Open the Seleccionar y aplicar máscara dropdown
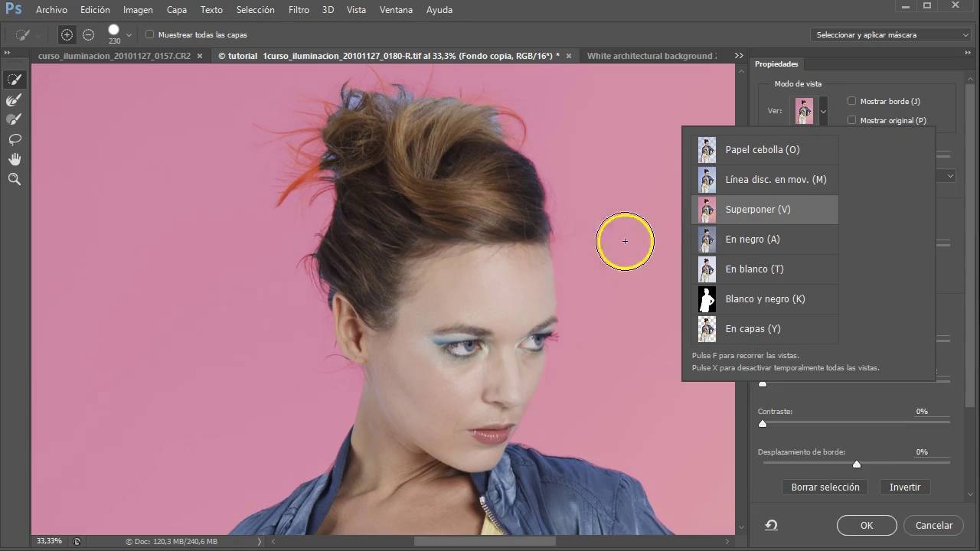980x551 pixels. (x=891, y=34)
